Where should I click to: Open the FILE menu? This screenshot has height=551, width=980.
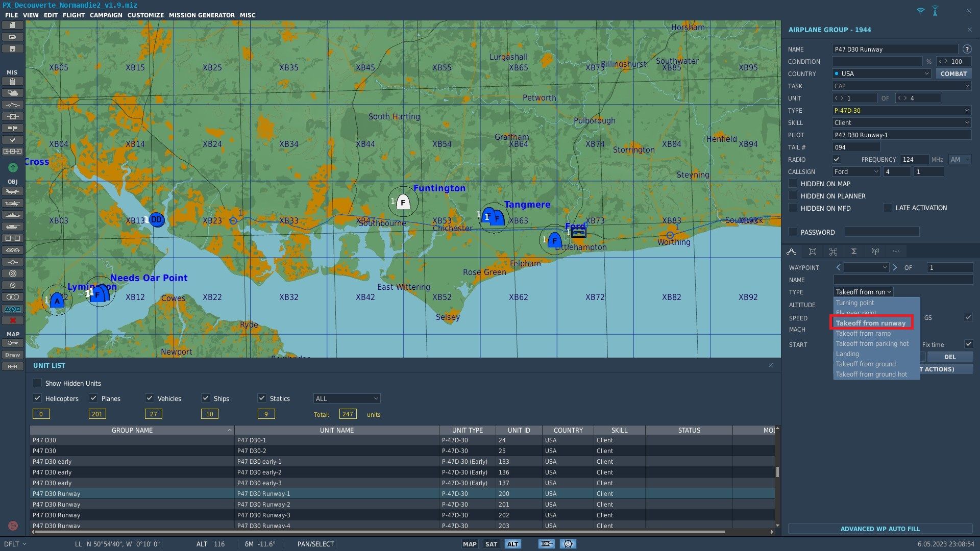tap(11, 15)
